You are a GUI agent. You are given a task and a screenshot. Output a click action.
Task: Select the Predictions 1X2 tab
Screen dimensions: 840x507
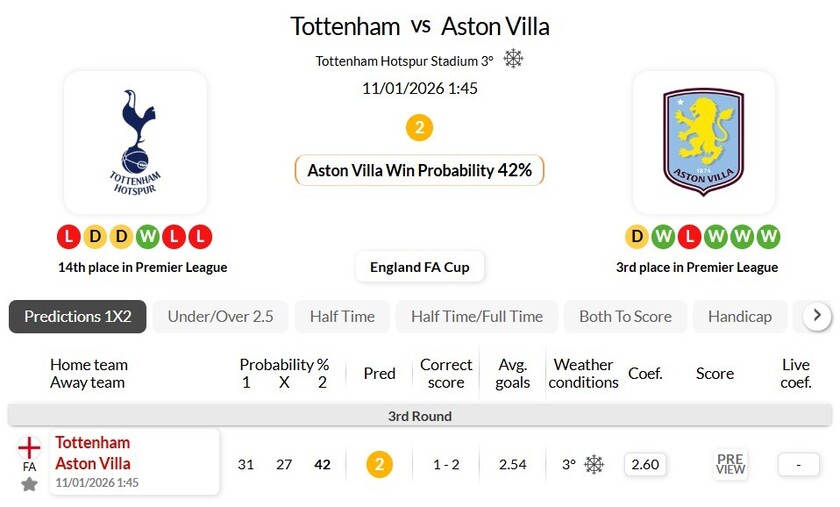click(78, 316)
